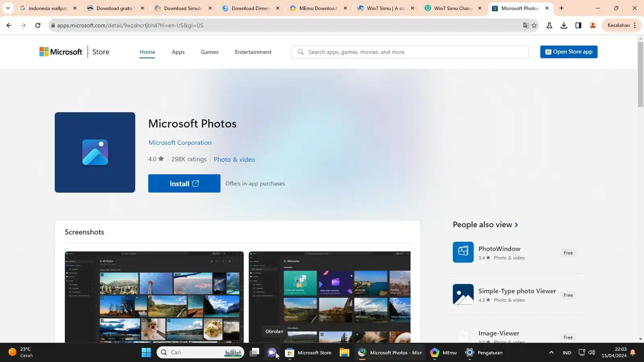This screenshot has height=362, width=644.
Task: Click the browser back arrow
Action: 9,25
